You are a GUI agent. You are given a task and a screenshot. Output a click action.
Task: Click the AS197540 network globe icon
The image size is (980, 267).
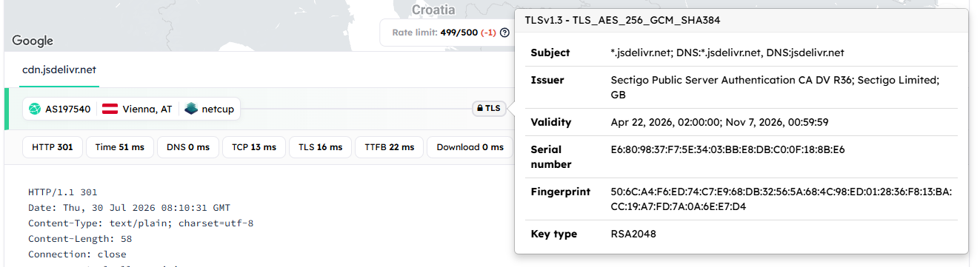(x=34, y=109)
